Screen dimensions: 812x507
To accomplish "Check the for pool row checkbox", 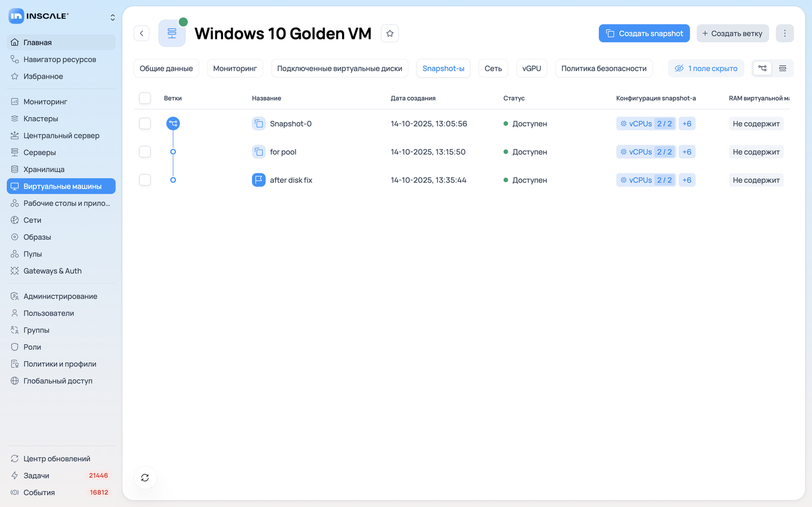I will 145,152.
